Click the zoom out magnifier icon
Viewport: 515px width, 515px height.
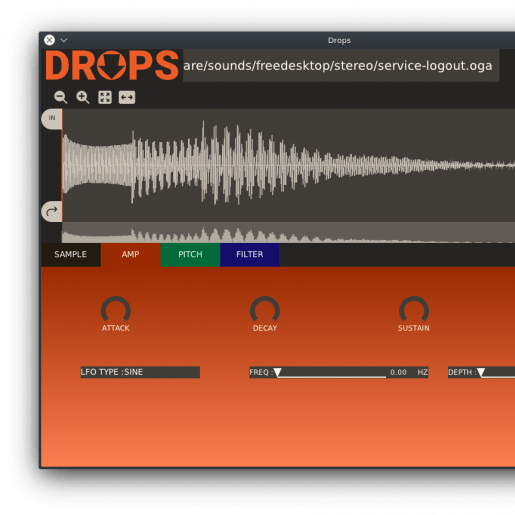[61, 97]
